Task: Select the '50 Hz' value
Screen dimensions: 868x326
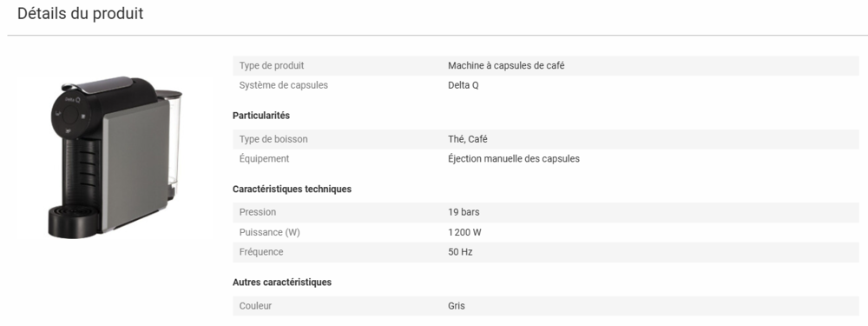Action: [x=460, y=252]
